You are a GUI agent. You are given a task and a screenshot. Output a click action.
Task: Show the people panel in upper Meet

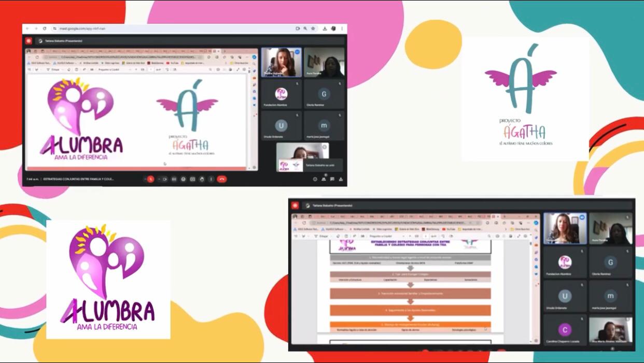(324, 179)
